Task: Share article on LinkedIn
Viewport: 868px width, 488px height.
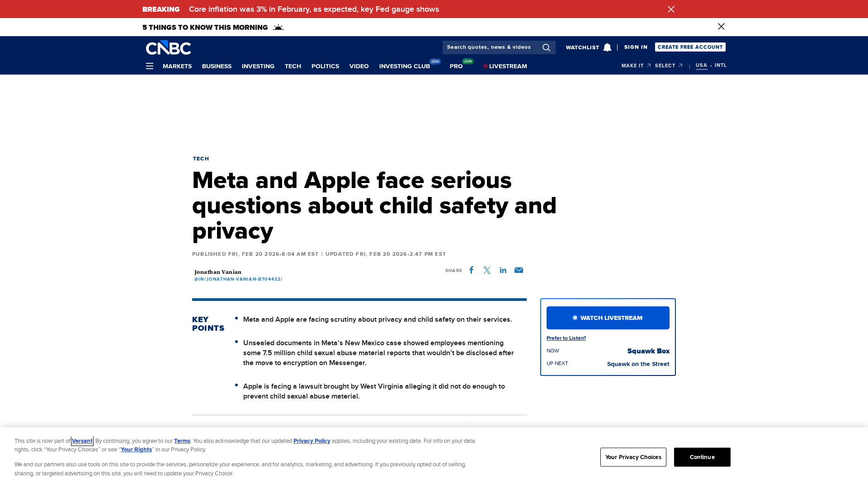Action: pos(503,270)
